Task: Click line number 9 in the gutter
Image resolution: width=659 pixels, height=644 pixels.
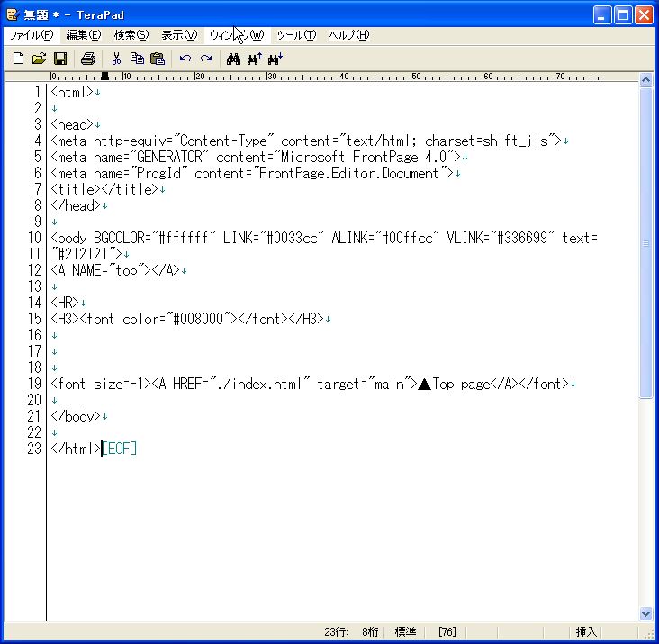Action: (x=38, y=222)
